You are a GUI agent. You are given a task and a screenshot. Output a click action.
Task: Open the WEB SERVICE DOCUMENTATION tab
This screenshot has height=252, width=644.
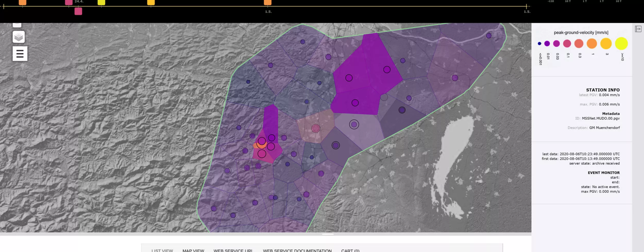pos(297,250)
